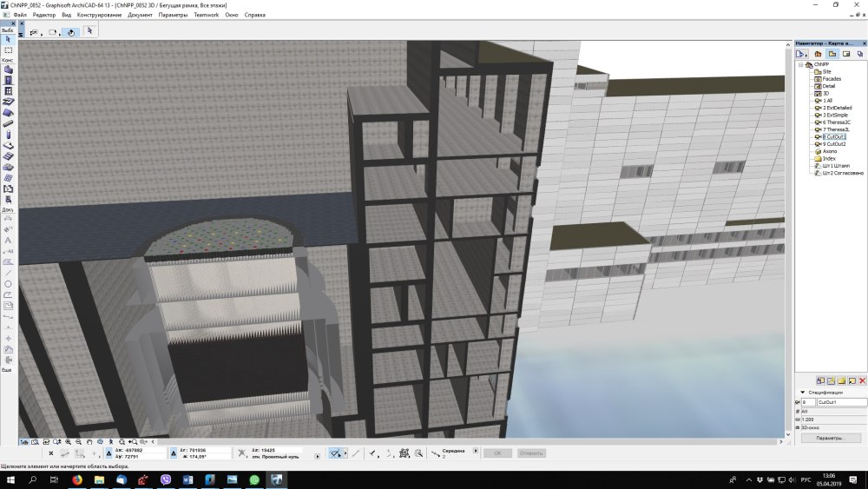868x489 pixels.
Task: Open the Viber app from the taskbar
Action: tap(166, 479)
